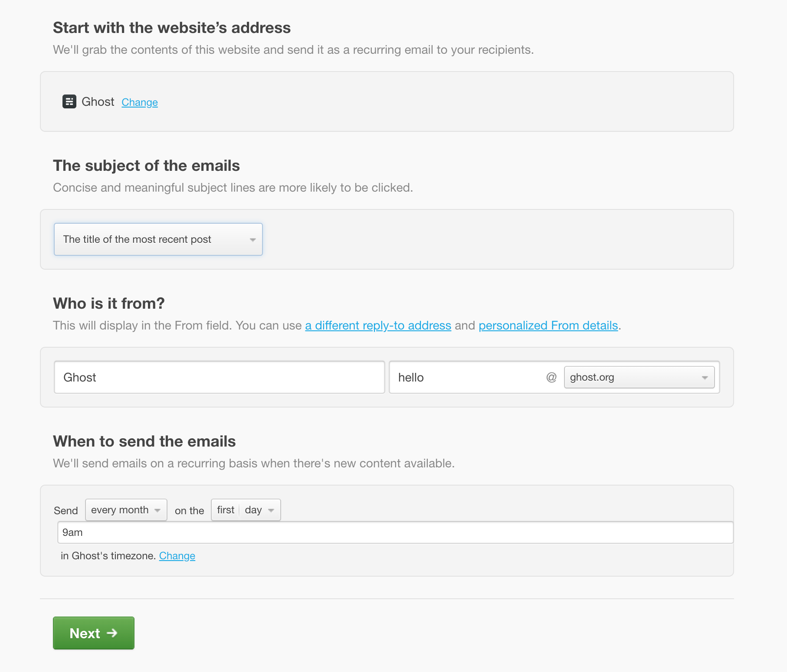787x672 pixels.
Task: Click the subject dropdown's down arrow
Action: (252, 240)
